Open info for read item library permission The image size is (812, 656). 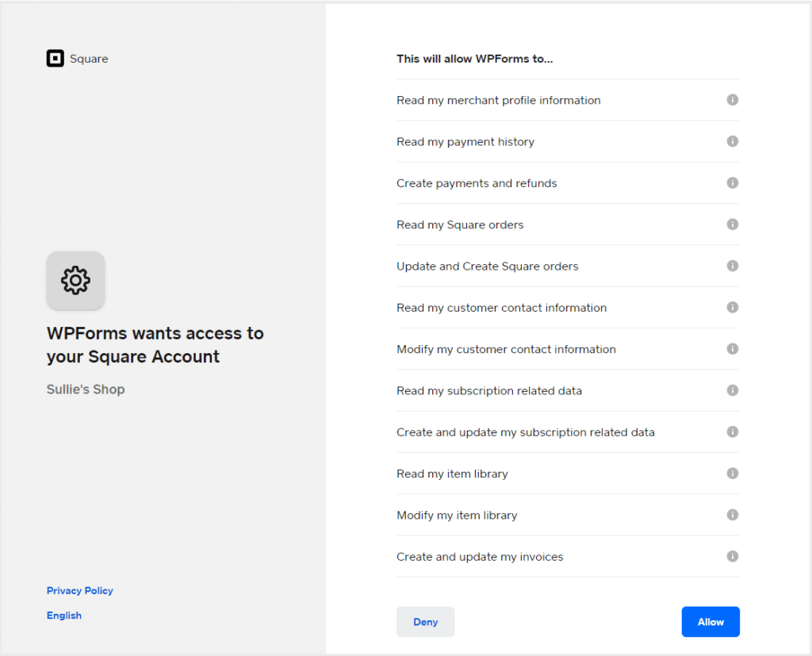732,473
